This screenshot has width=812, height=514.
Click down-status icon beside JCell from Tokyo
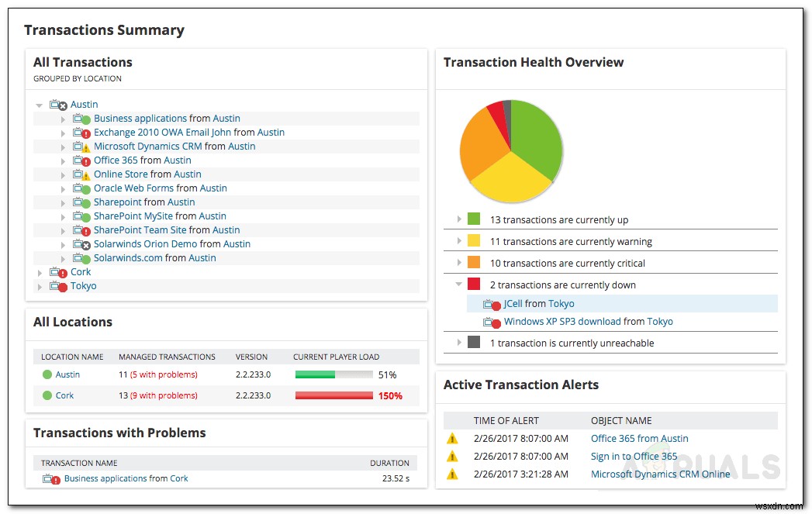[x=492, y=305]
